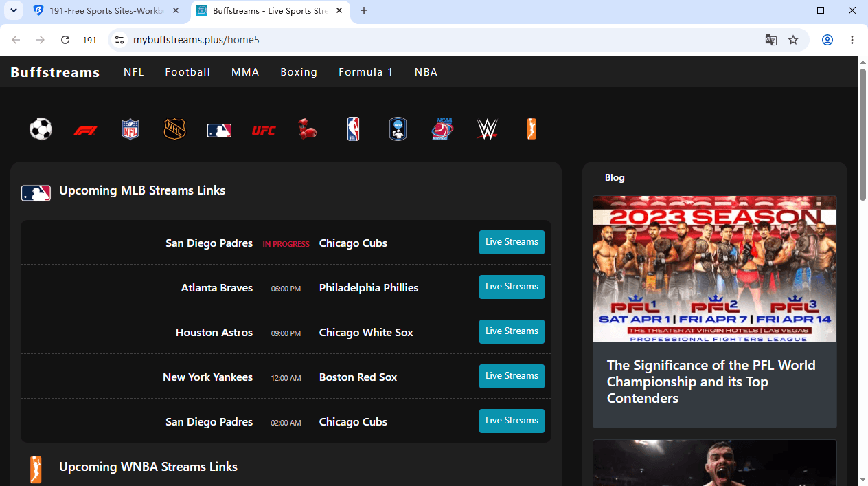The width and height of the screenshot is (868, 486).
Task: Bookmark this page with the star icon
Action: tap(793, 40)
